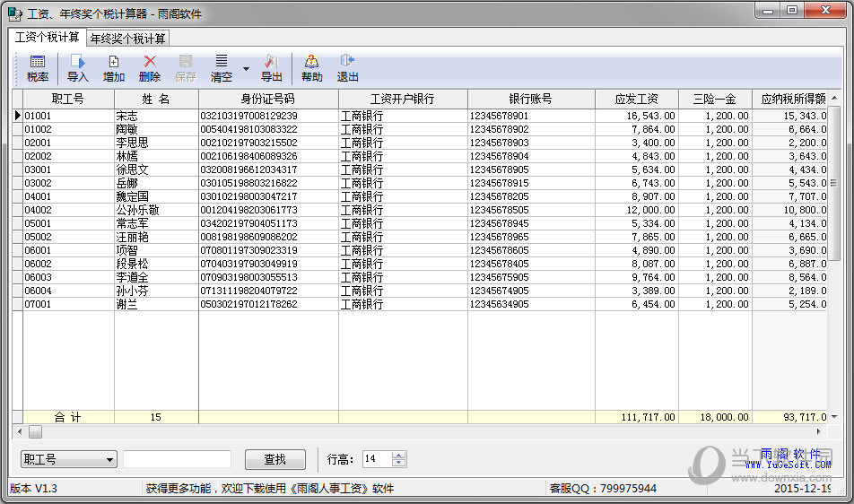Viewport: 854px width, 504px height.
Task: Click the application icon in the title bar
Action: click(15, 14)
